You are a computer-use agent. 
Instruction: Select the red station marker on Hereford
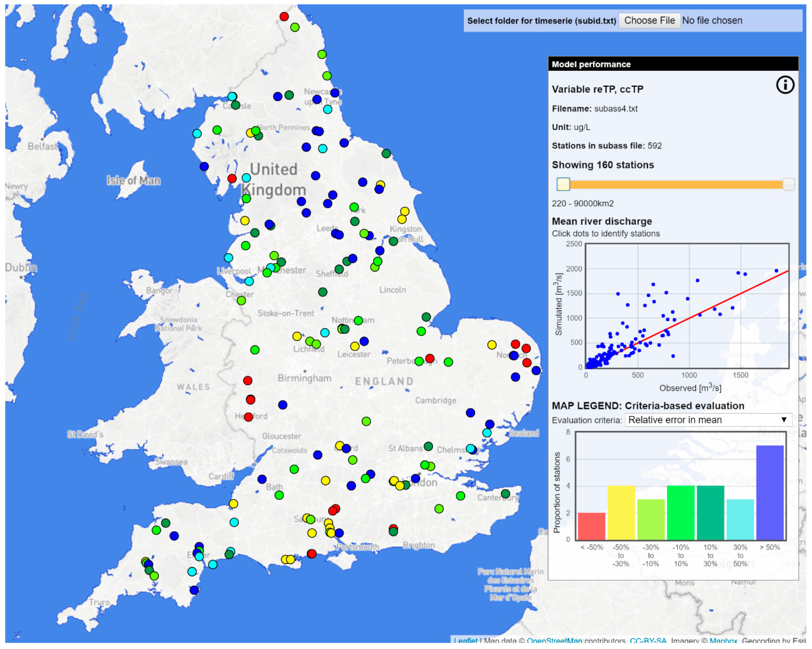(x=248, y=417)
